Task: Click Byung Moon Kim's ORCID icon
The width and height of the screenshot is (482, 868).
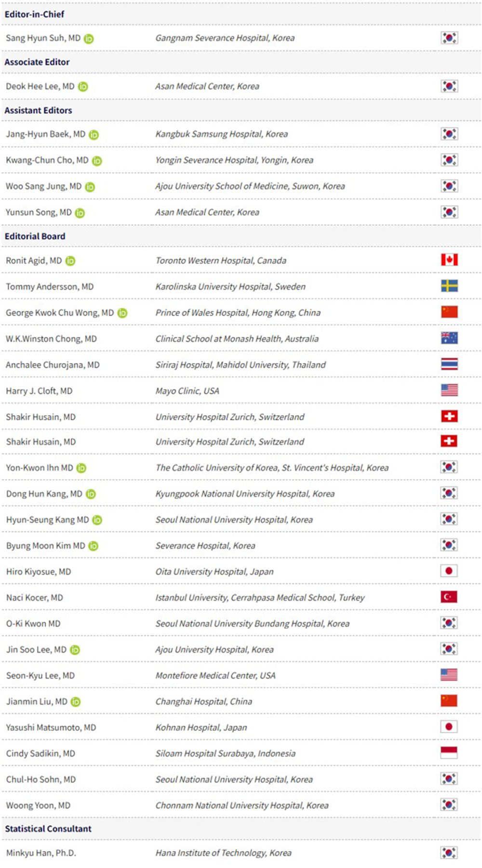Action: coord(94,546)
